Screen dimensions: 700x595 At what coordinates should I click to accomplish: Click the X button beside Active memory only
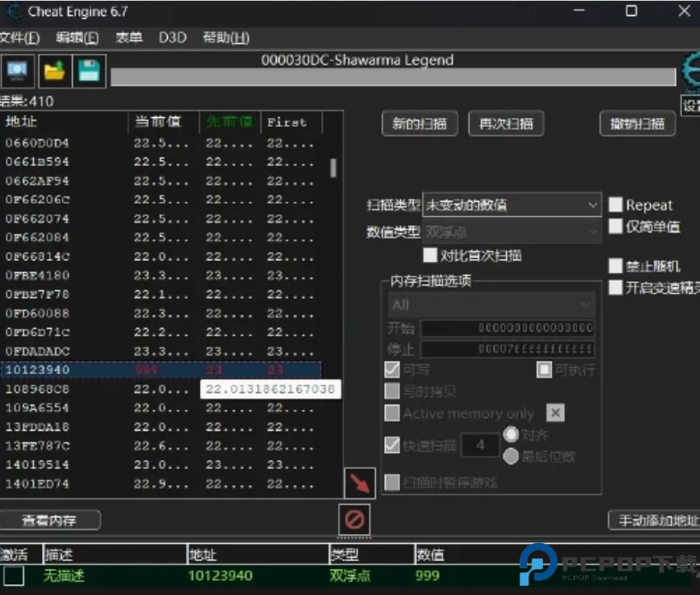(x=555, y=413)
